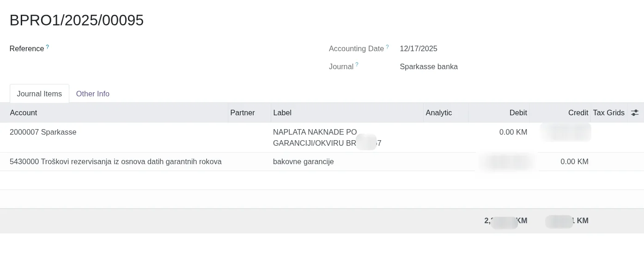Open the 5430000 Troškovi rezervisanja account line

[115, 162]
